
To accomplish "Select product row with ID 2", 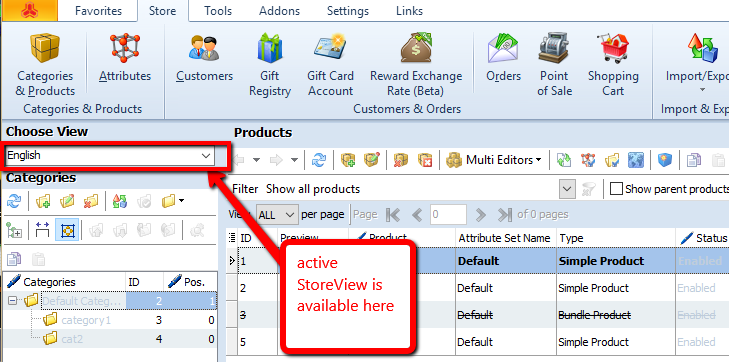I will tap(477, 288).
